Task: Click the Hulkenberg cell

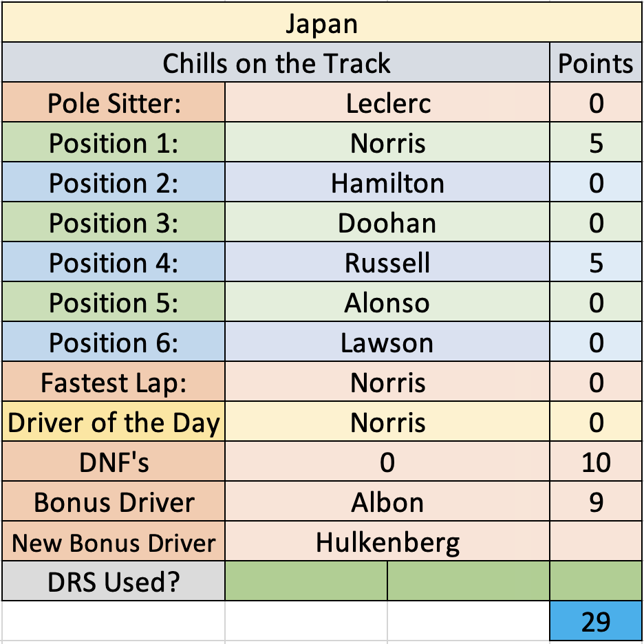Action: tap(387, 541)
